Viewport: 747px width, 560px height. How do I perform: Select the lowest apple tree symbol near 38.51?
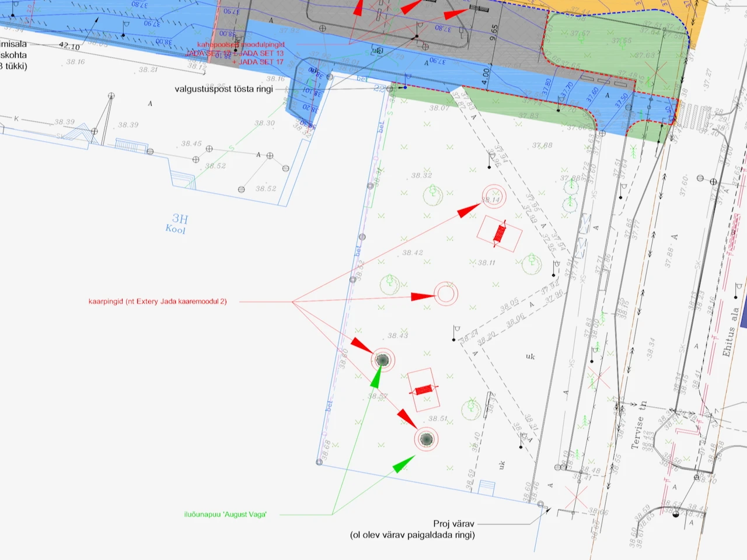click(427, 439)
